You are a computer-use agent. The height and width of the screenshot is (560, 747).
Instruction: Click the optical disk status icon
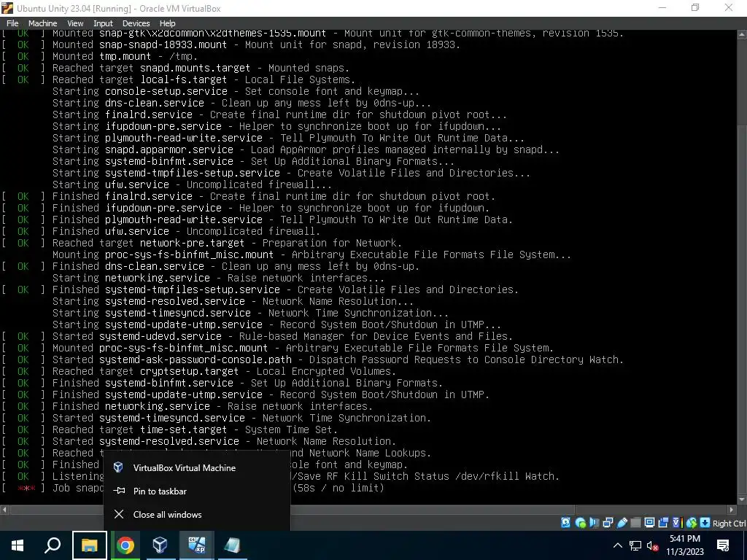580,523
